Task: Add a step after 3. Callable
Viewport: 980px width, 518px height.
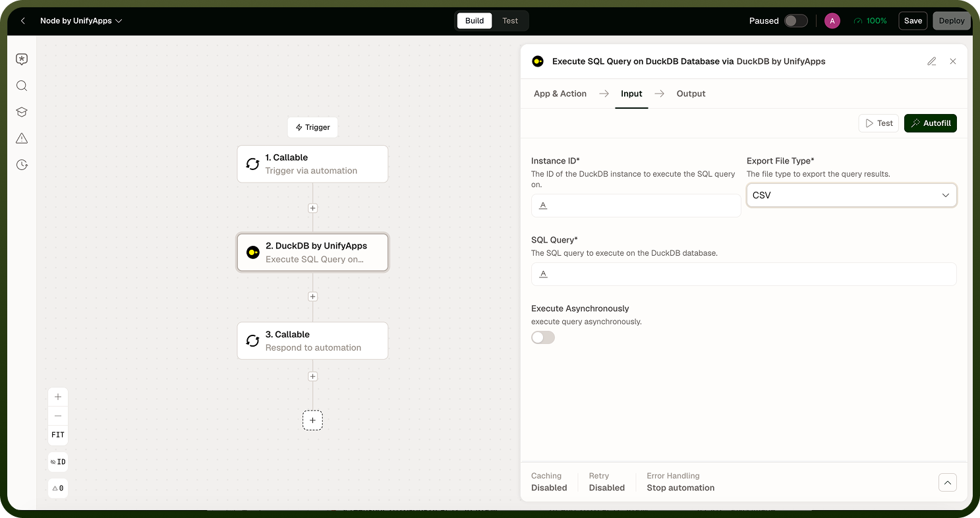Action: click(x=313, y=376)
